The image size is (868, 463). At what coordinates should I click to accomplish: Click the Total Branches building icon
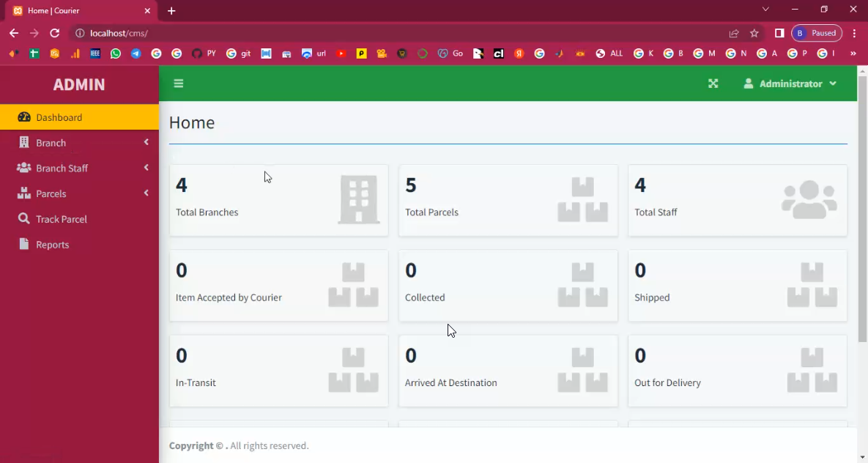(358, 199)
